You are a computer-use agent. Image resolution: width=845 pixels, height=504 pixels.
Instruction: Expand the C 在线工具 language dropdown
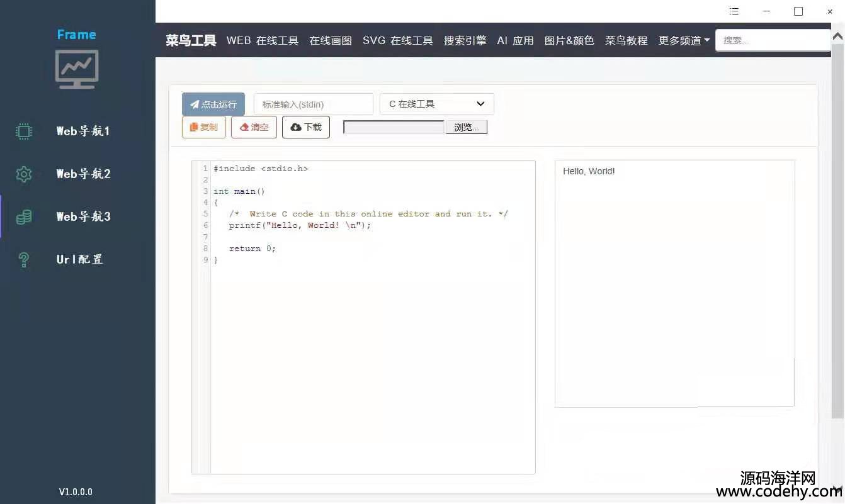tap(436, 104)
